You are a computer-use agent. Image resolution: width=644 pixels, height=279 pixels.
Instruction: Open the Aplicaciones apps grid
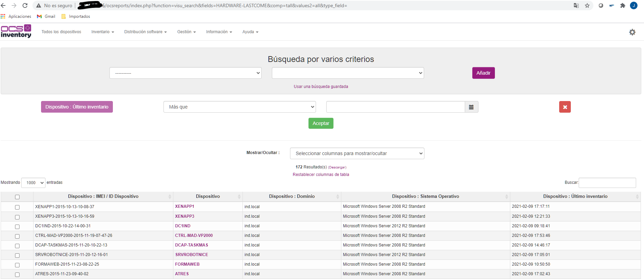click(x=16, y=16)
